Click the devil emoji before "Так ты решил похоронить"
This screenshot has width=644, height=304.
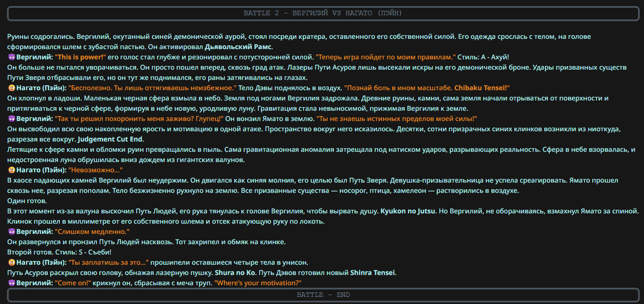11,119
